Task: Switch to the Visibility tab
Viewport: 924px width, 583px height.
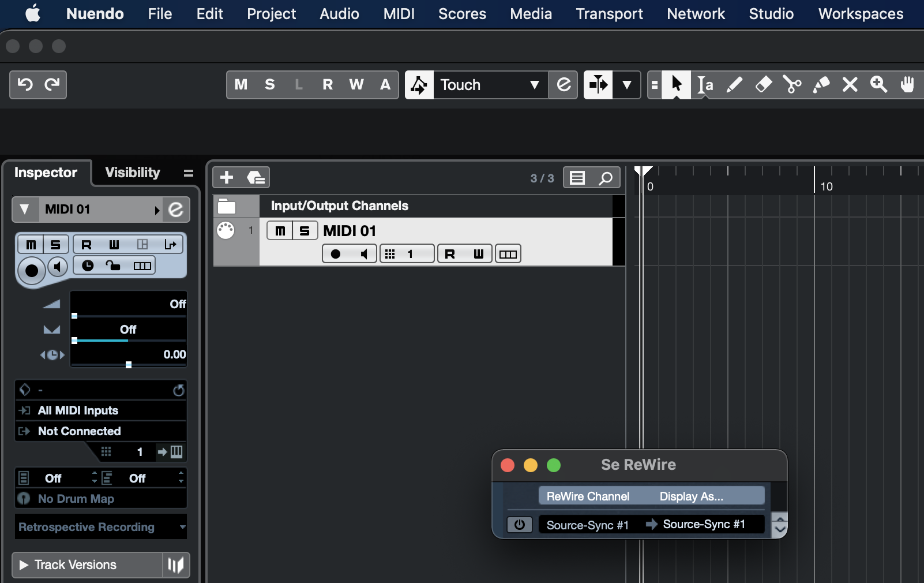Action: [133, 173]
